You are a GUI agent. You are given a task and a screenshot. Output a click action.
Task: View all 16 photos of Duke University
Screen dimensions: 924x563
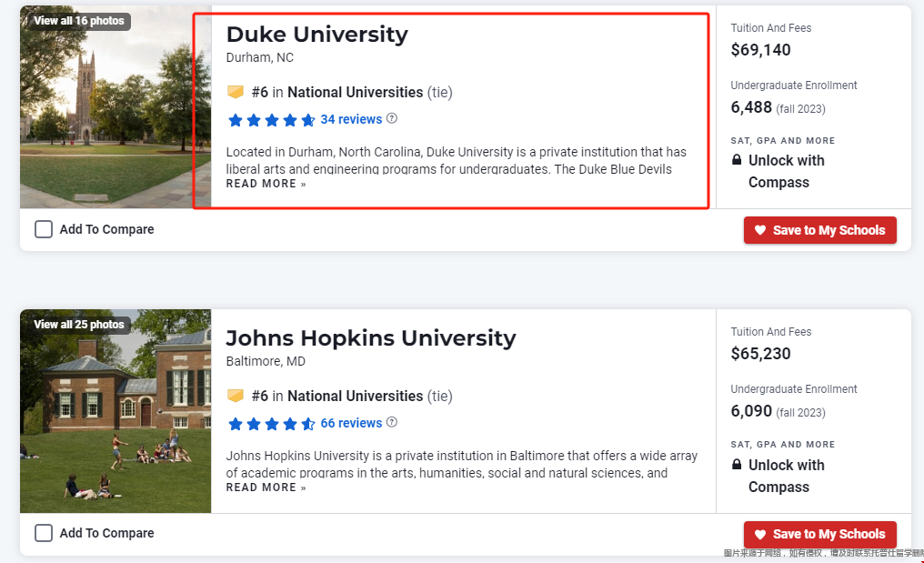pos(79,21)
